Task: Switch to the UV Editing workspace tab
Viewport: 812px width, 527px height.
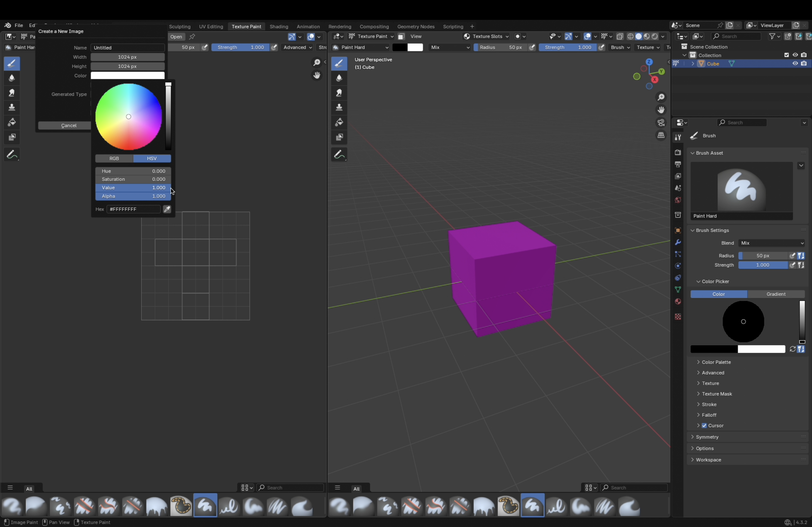Action: pyautogui.click(x=211, y=27)
